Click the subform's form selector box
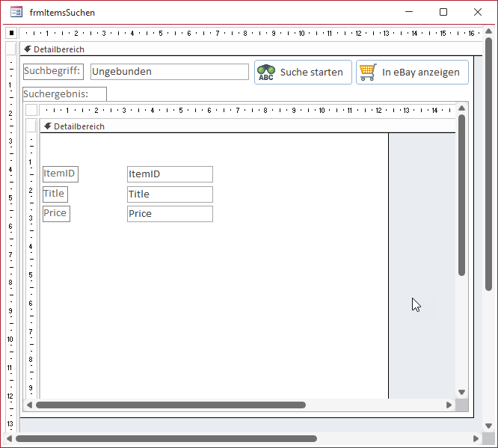 pos(31,110)
